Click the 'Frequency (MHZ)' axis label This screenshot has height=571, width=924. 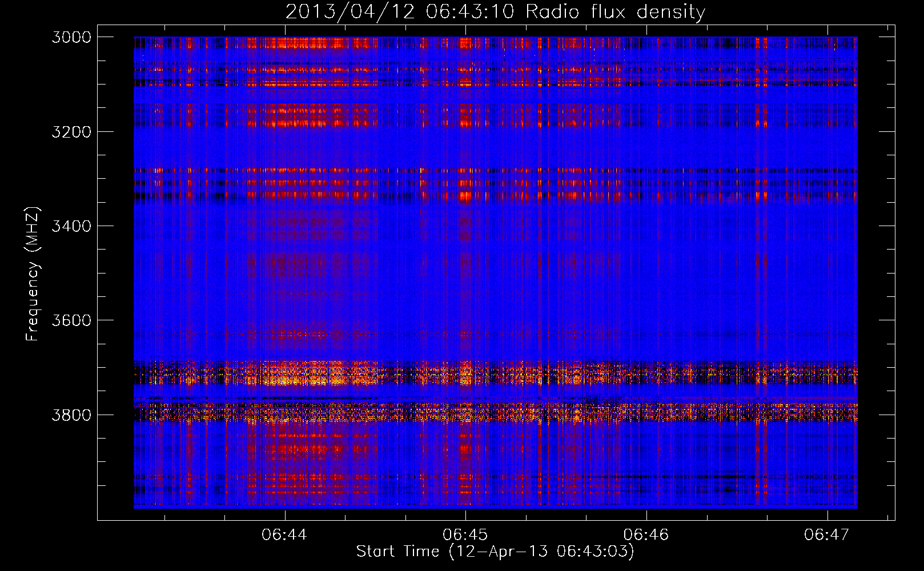click(x=33, y=274)
